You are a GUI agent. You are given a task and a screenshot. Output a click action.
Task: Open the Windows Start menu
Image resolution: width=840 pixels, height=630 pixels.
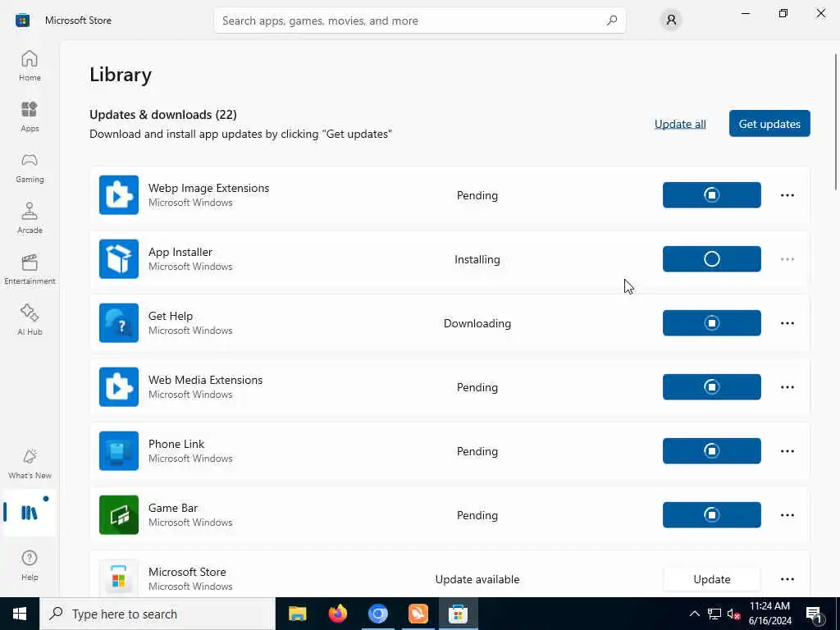point(20,614)
